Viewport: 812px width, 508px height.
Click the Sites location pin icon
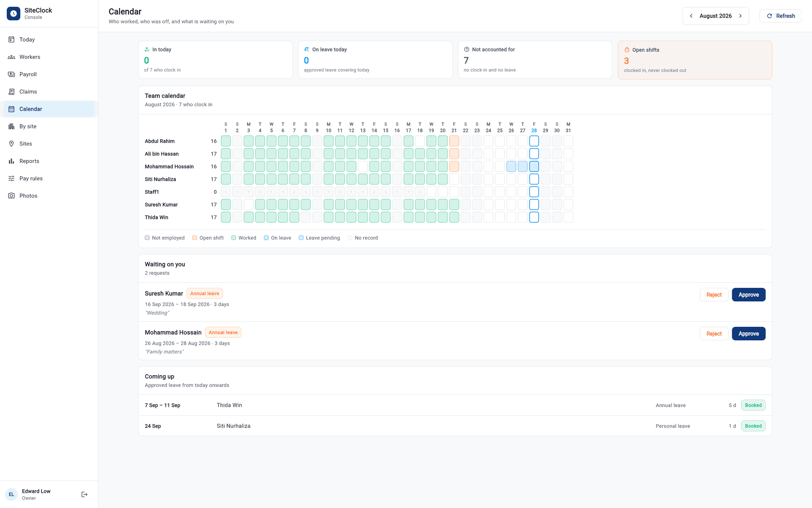(x=11, y=144)
